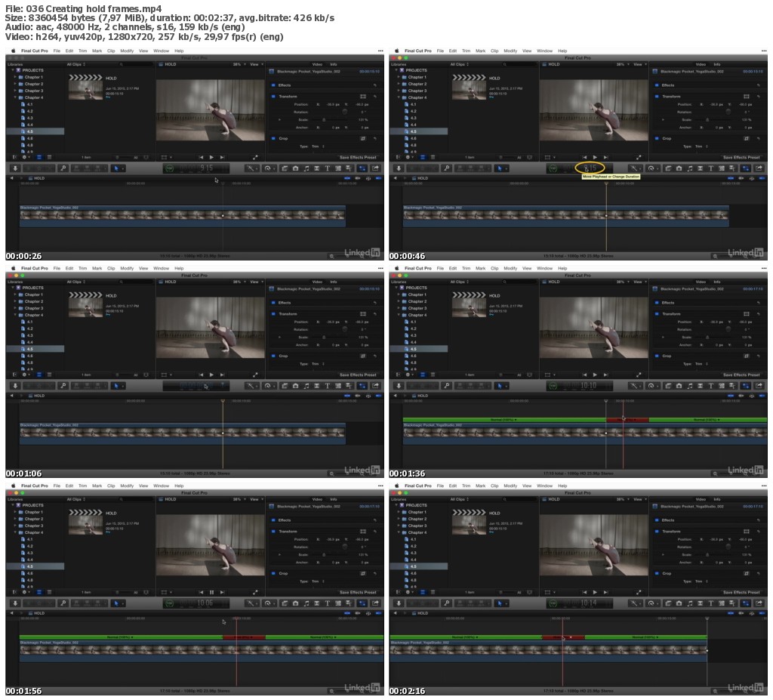Open Keyword Editor key icon in 00:00:26 frame

tap(63, 168)
